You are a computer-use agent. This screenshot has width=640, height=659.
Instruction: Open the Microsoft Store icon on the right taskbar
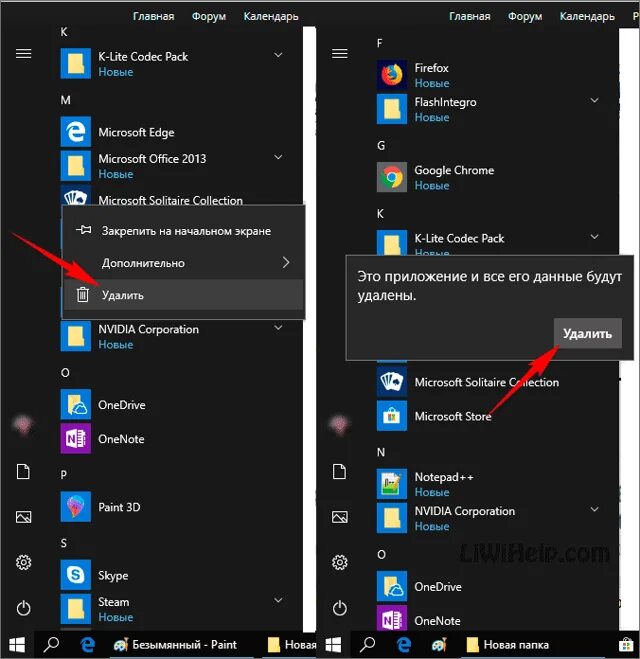(x=626, y=644)
